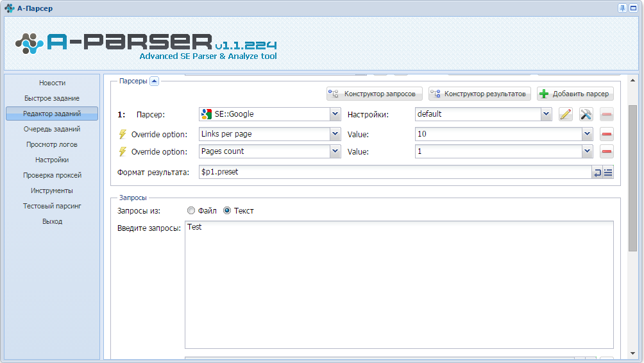The height and width of the screenshot is (363, 644).
Task: Click pin icon in title bar
Action: click(623, 8)
